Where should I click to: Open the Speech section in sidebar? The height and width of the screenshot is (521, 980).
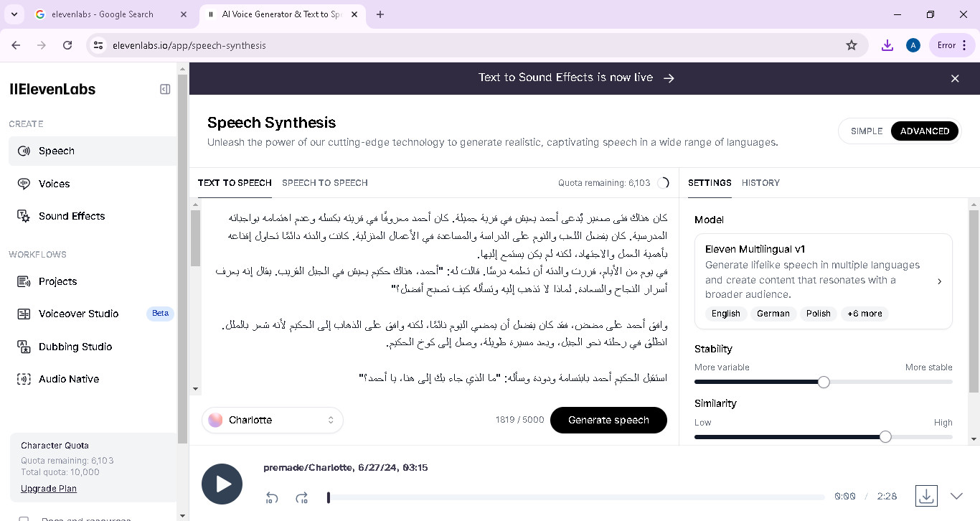93,151
